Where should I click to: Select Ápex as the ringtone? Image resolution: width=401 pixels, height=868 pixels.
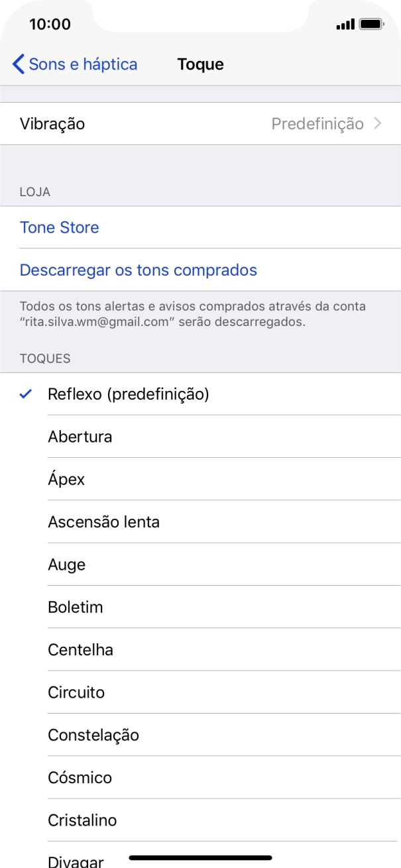coord(66,478)
